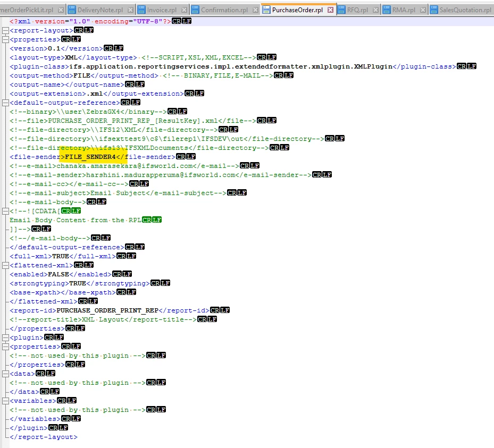Open the RMA.rpl tab

[404, 10]
